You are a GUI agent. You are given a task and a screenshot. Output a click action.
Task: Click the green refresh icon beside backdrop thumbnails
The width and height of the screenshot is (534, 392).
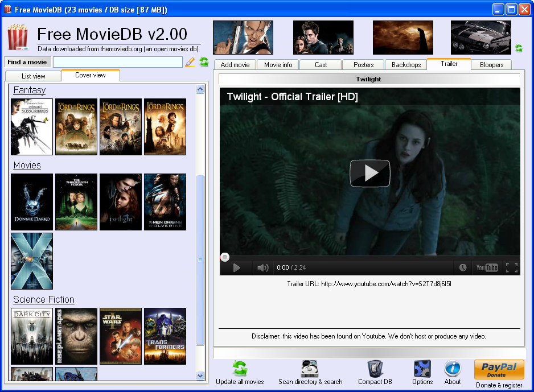coord(519,48)
